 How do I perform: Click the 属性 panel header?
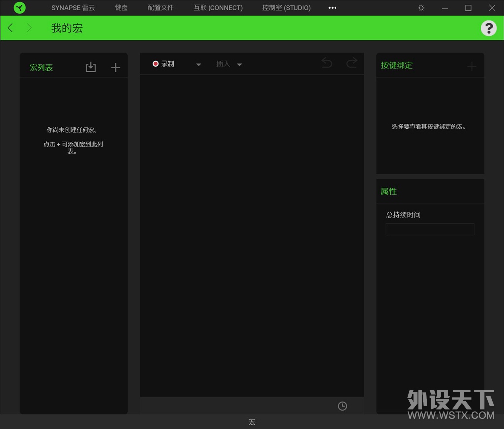[x=388, y=191]
